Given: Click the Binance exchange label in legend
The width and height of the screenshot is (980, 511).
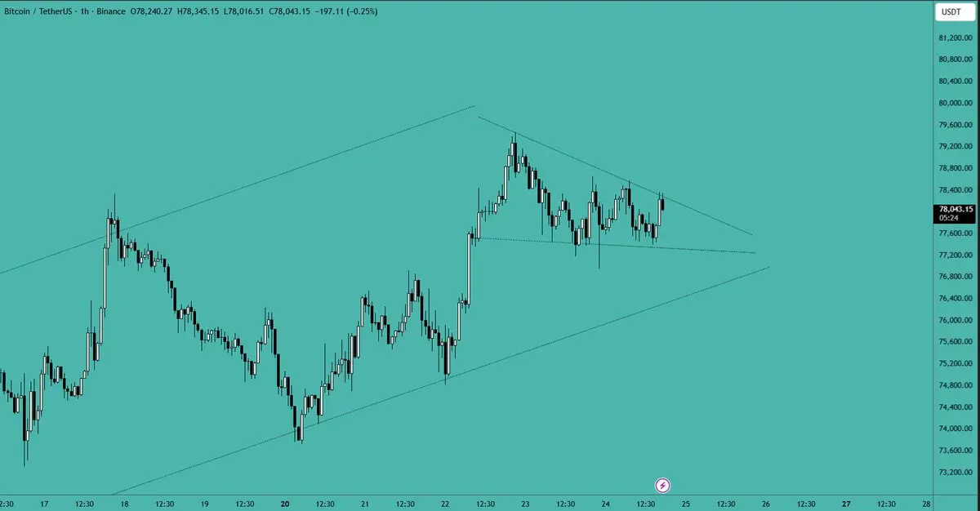Looking at the screenshot, I should (x=112, y=11).
